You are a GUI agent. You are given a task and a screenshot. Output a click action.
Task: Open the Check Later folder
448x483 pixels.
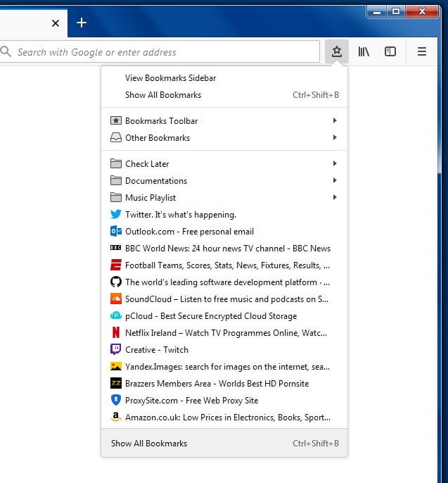224,163
